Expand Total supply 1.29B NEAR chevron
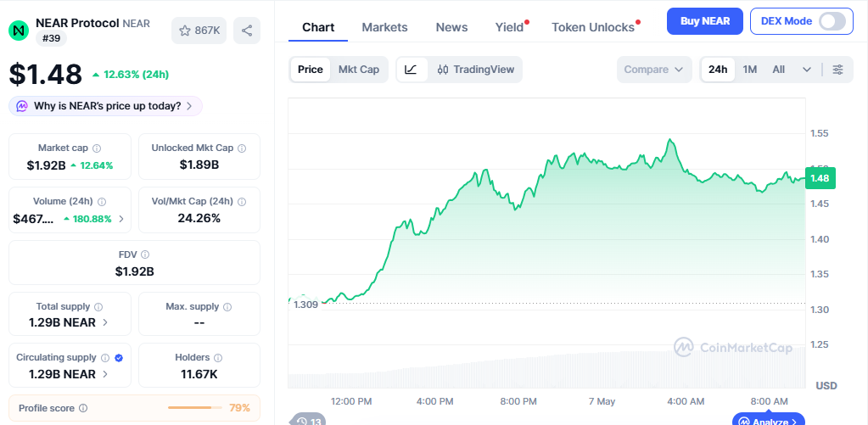This screenshot has height=425, width=868. point(105,322)
